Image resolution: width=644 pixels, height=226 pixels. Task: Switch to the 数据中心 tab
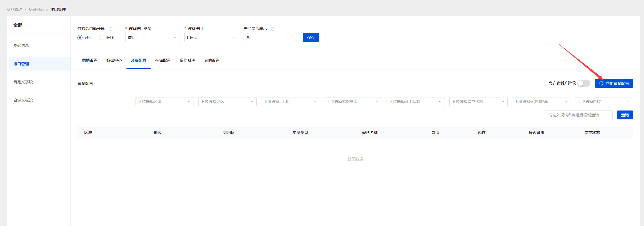pyautogui.click(x=114, y=60)
